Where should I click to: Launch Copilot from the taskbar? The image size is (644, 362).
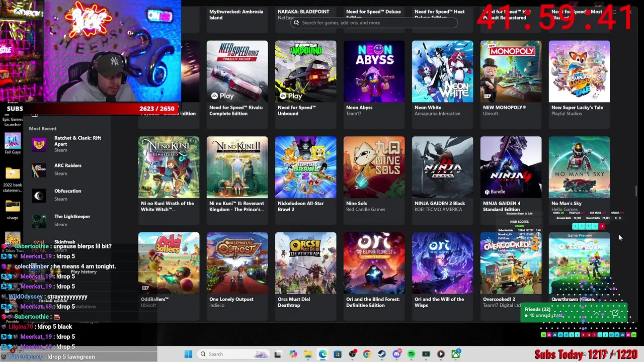(x=293, y=354)
